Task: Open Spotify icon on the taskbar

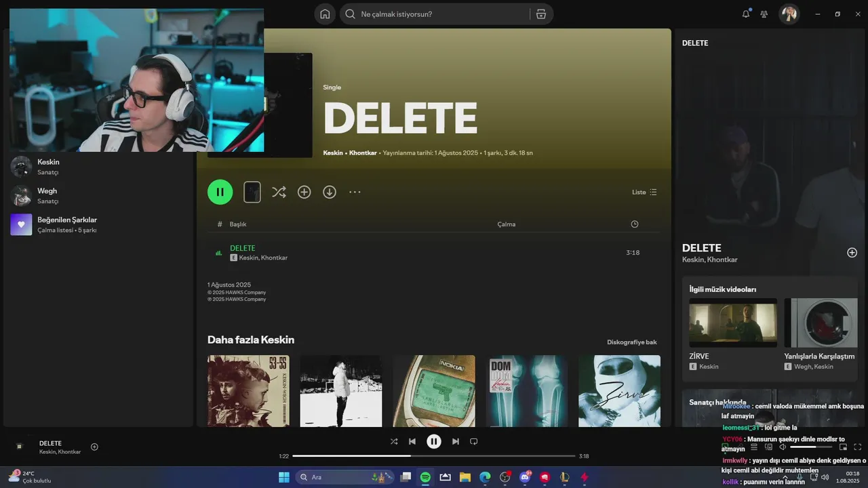Action: (x=425, y=477)
